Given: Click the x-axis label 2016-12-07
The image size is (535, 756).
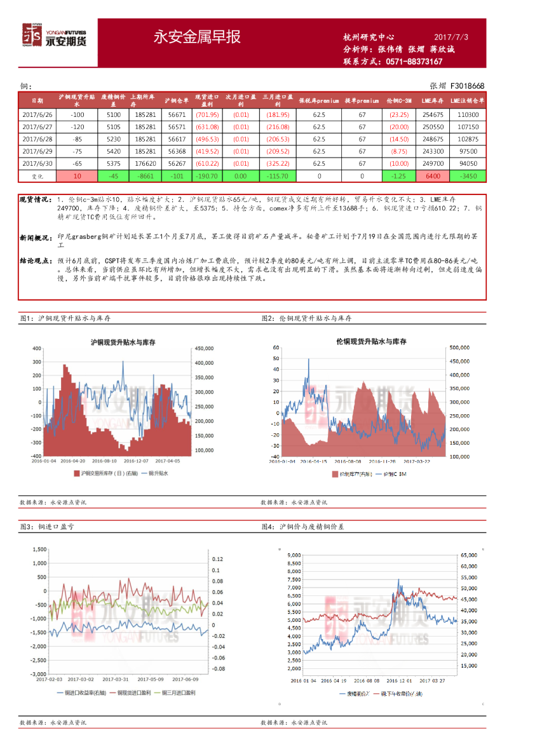Looking at the screenshot, I should coord(136,461).
